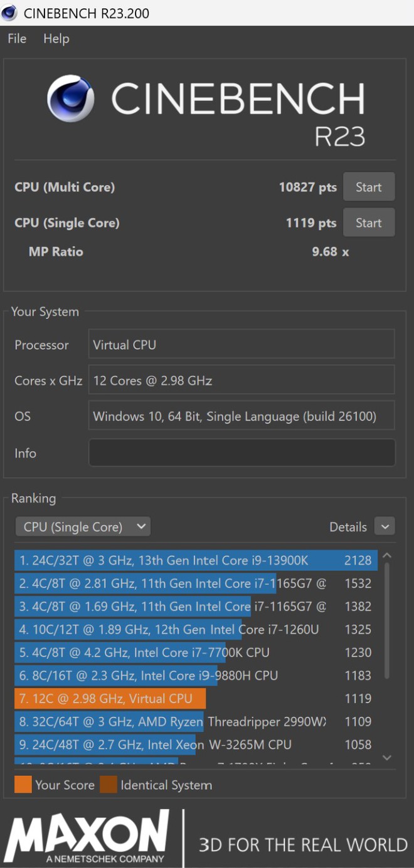Open the CPU (Single Core) ranking dropdown
The height and width of the screenshot is (868, 414).
[x=83, y=527]
